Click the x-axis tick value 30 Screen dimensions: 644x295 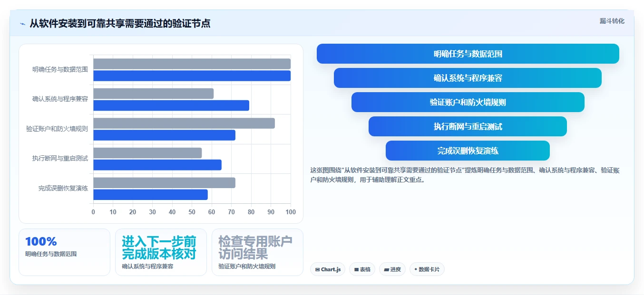click(152, 212)
